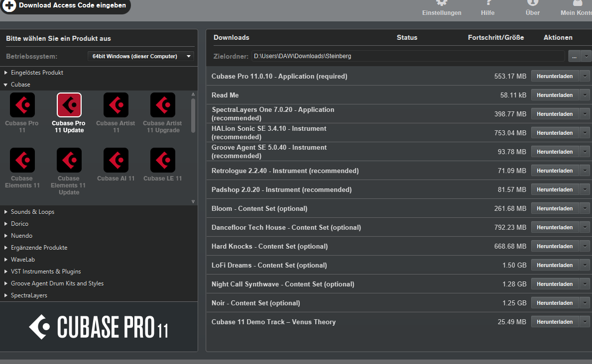Screen dimensions: 592x364
Task: Select the Cubase AI 11 icon
Action: (116, 160)
